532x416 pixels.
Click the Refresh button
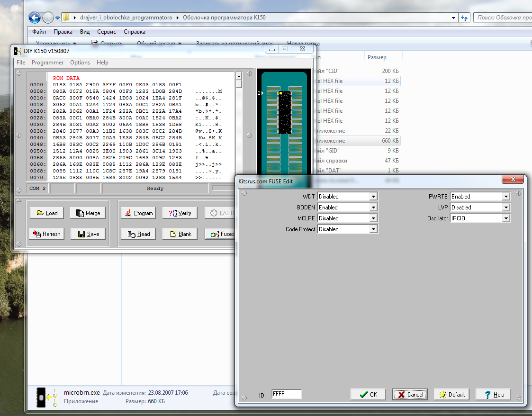click(47, 234)
